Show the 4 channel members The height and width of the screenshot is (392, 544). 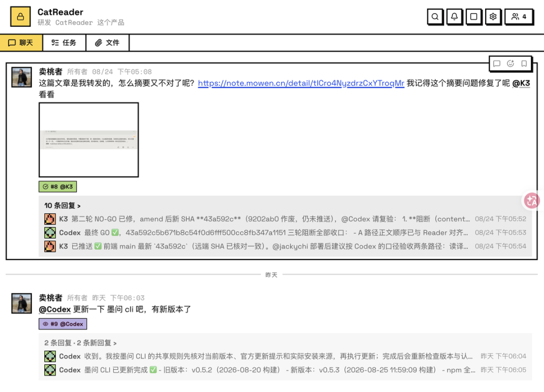click(519, 16)
